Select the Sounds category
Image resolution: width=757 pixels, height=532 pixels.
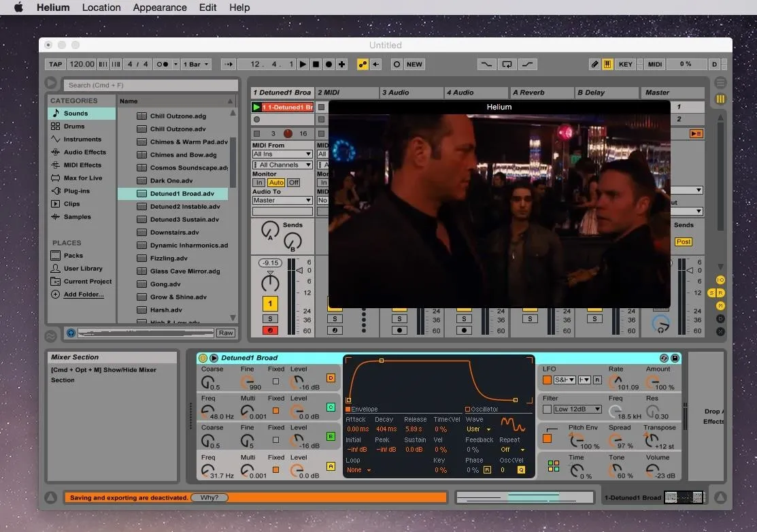click(82, 114)
